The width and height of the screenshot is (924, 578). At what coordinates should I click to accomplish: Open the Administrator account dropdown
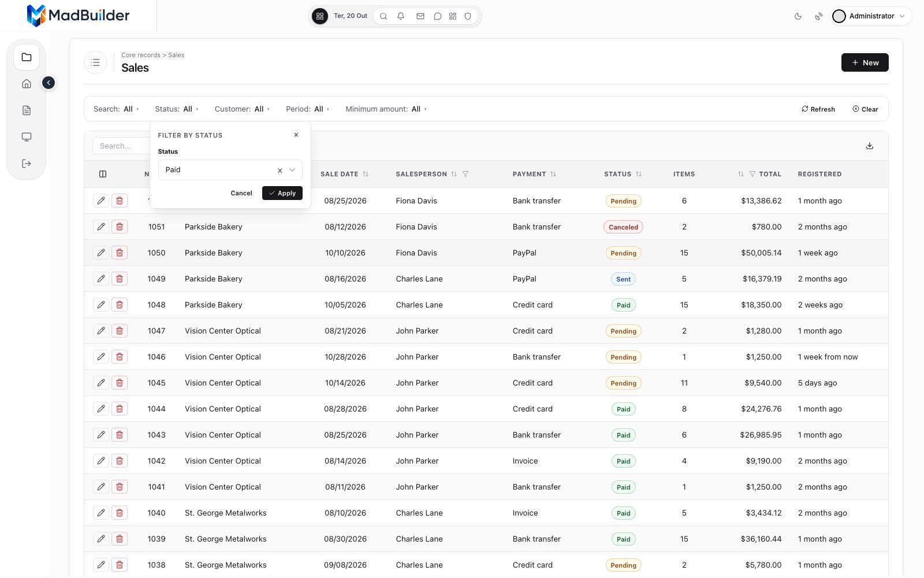coord(871,16)
